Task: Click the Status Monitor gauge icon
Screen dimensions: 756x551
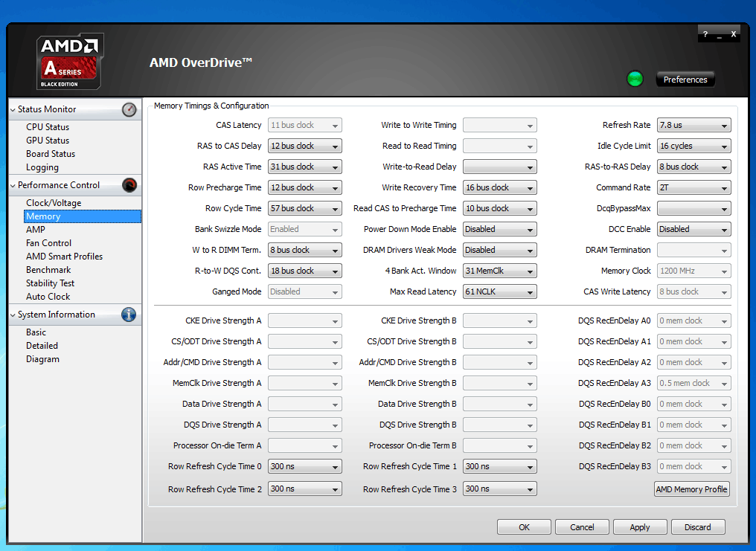Action: tap(129, 110)
